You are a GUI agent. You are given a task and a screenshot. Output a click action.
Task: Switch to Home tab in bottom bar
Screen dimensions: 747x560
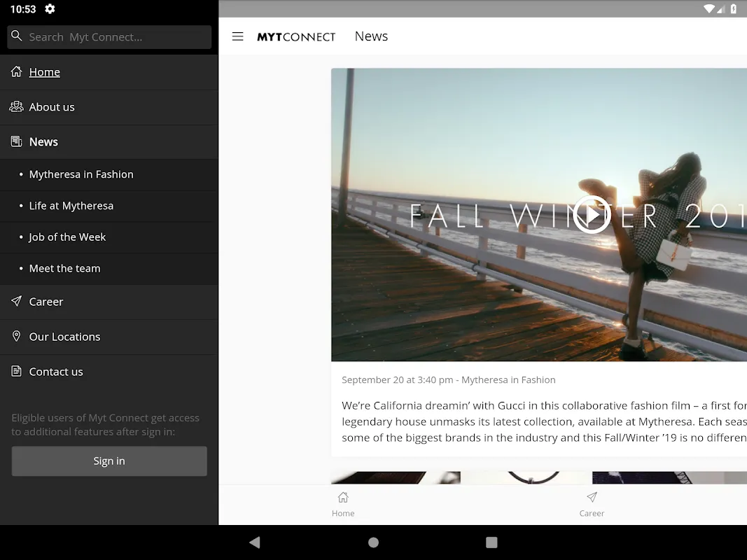[343, 504]
